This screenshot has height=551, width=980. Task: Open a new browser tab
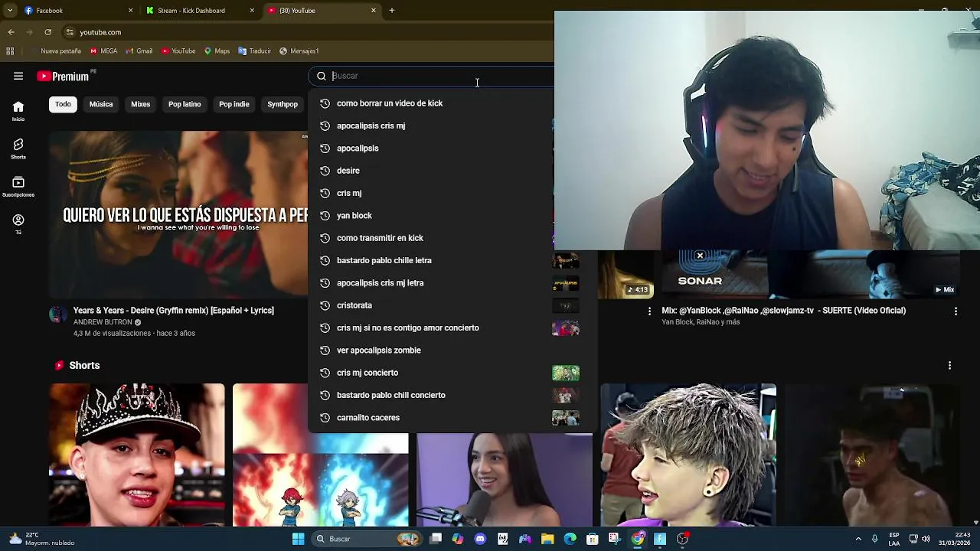click(x=392, y=11)
